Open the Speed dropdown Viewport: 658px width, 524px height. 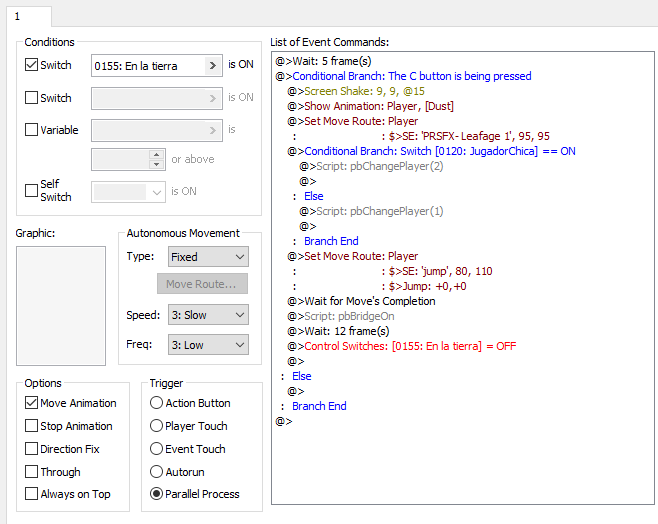pos(207,315)
